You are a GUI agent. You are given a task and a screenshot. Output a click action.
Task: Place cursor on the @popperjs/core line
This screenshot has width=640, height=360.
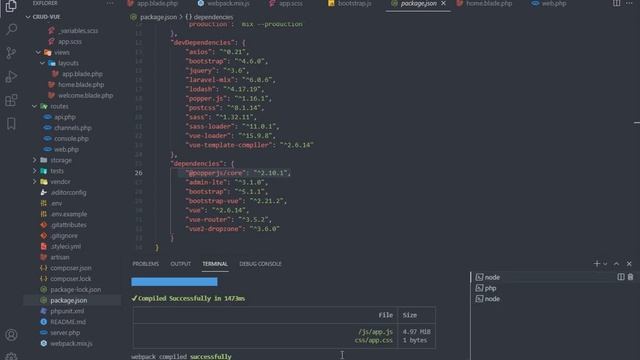[x=238, y=173]
